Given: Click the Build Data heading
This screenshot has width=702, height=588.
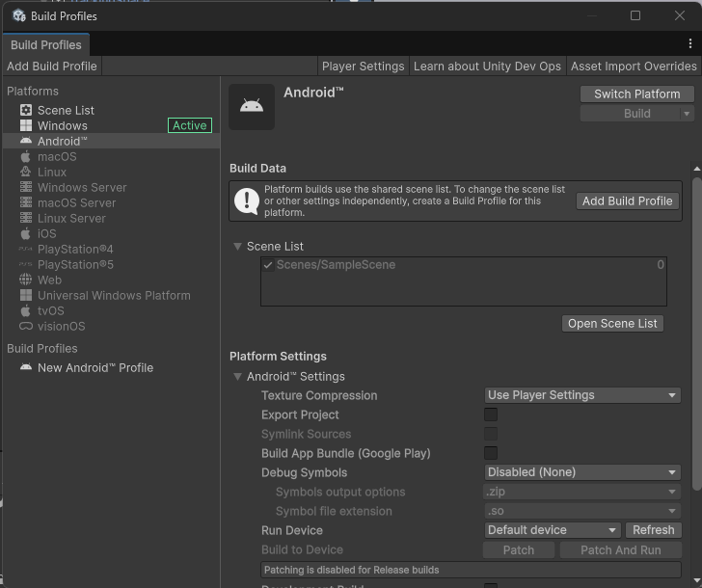Looking at the screenshot, I should tap(257, 169).
